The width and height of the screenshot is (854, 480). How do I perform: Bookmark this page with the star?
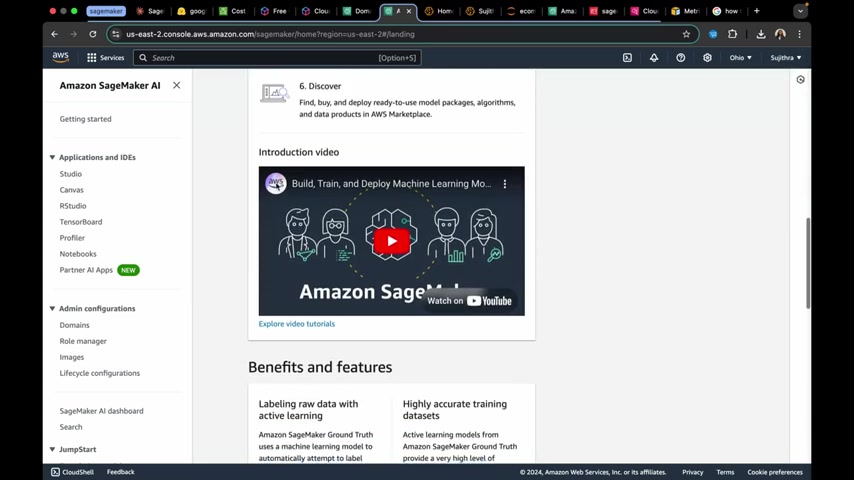pyautogui.click(x=686, y=34)
